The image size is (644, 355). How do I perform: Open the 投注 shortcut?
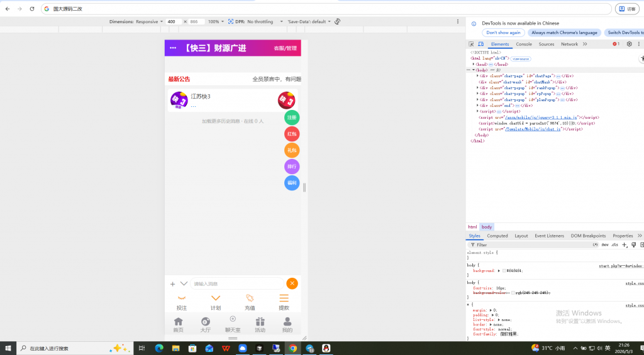tap(182, 303)
